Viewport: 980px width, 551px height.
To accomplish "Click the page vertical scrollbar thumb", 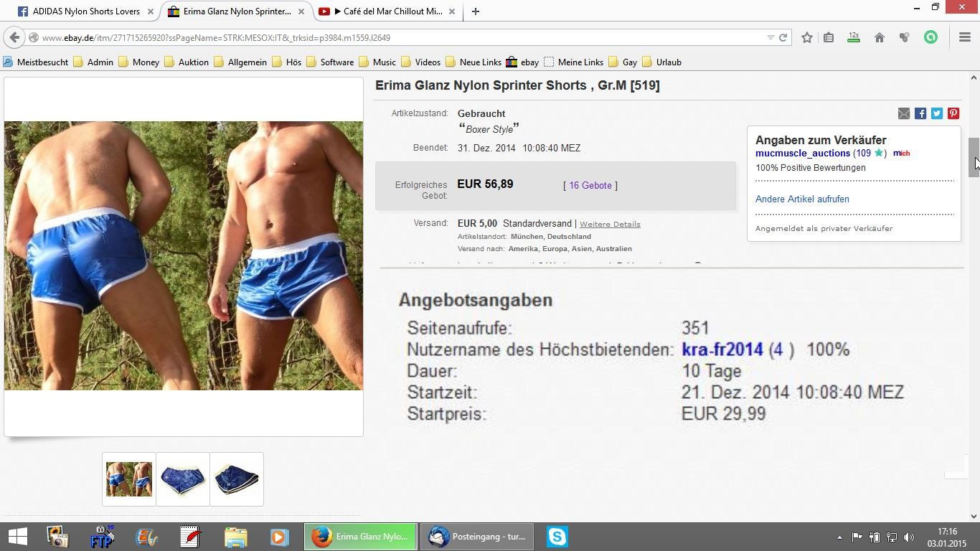I will 974,156.
